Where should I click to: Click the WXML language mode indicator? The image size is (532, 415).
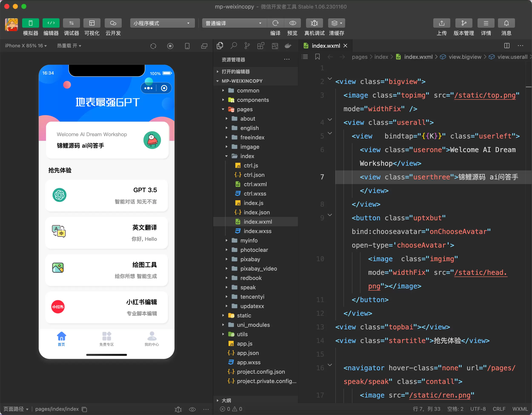tap(520, 409)
